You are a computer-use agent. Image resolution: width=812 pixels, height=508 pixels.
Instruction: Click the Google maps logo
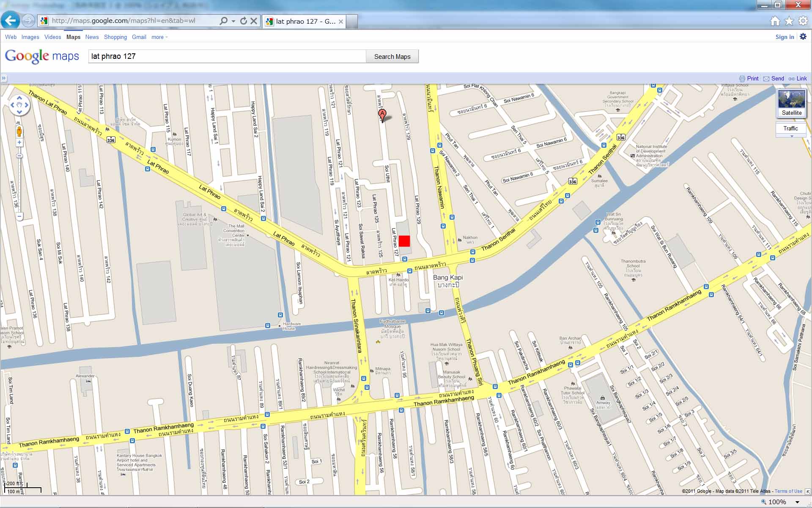[x=42, y=56]
